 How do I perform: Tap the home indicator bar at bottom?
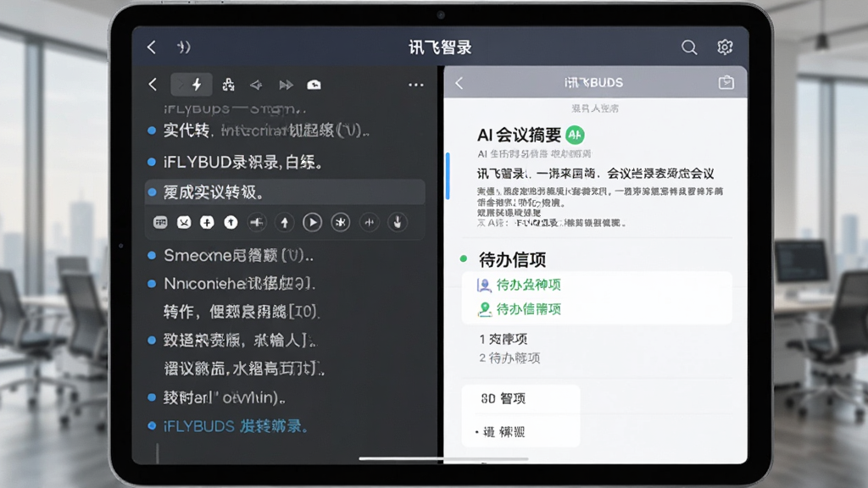(443, 458)
